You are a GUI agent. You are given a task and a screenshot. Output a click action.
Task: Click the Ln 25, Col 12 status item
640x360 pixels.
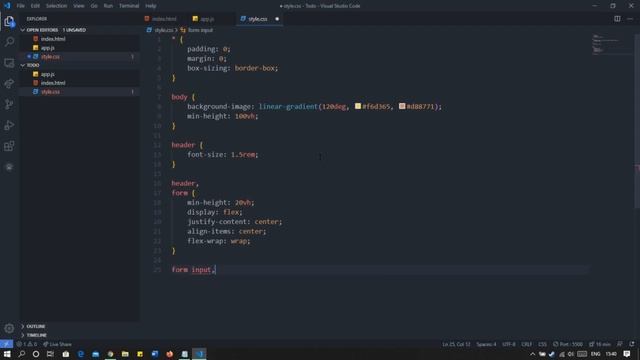click(x=456, y=344)
